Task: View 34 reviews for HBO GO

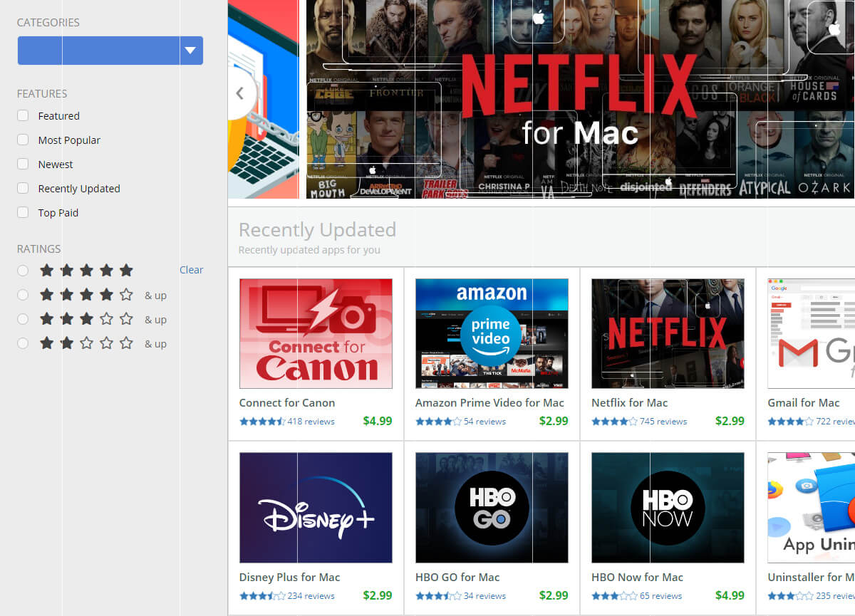Action: click(484, 596)
